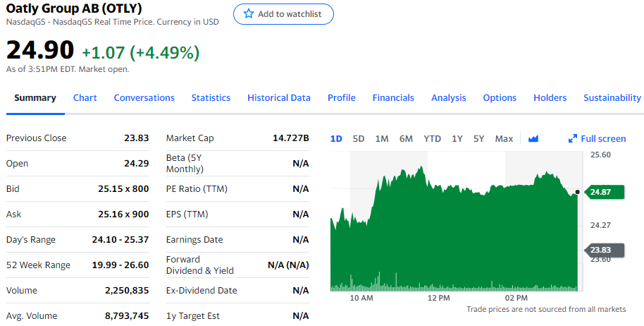
Task: Switch chart type with the area chart icon
Action: point(533,138)
